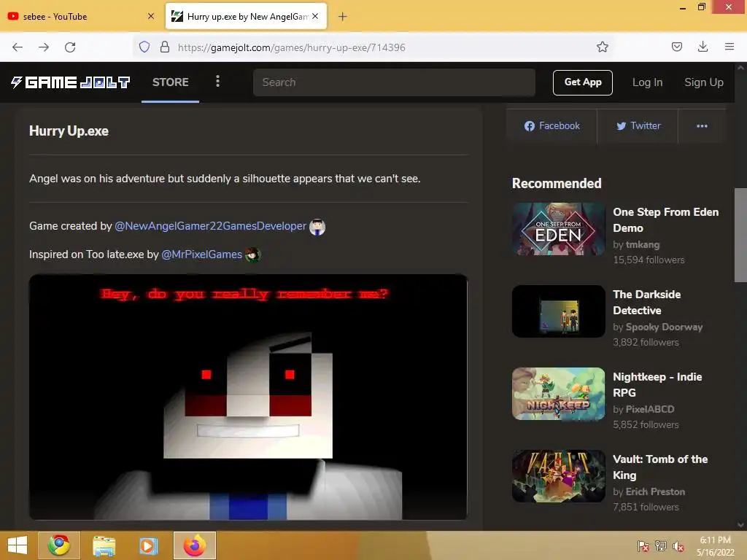Open a new tab with the plus button

click(x=342, y=17)
